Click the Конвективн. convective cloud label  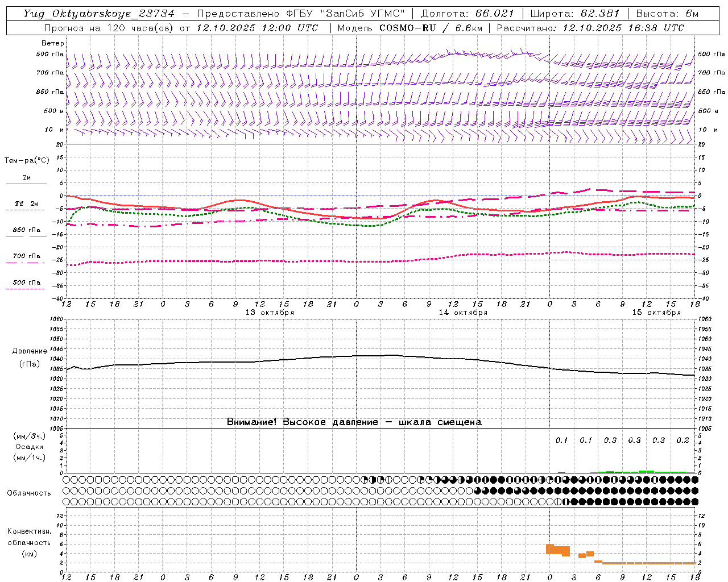[30, 531]
